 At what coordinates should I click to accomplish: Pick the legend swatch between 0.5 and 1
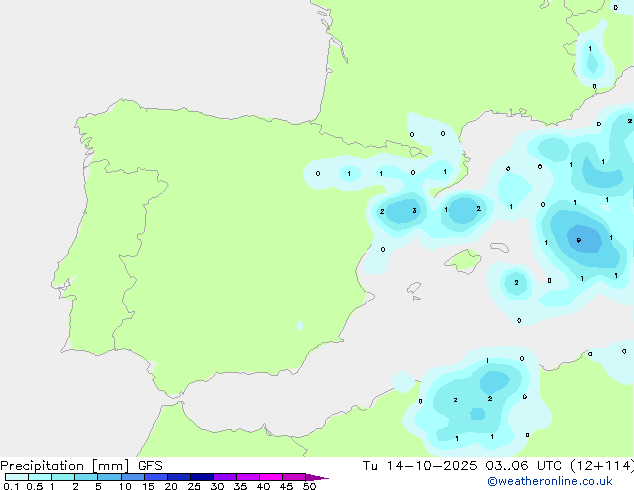tap(40, 477)
